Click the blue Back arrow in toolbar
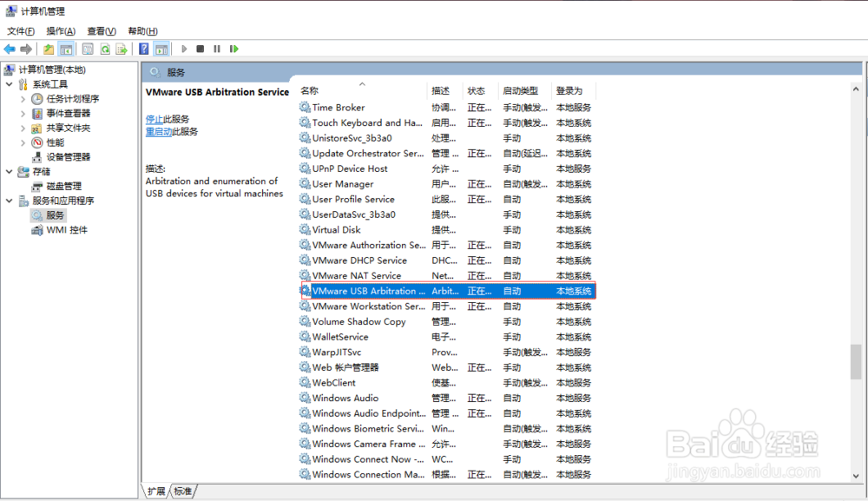Viewport: 868px width, 501px height. click(10, 49)
